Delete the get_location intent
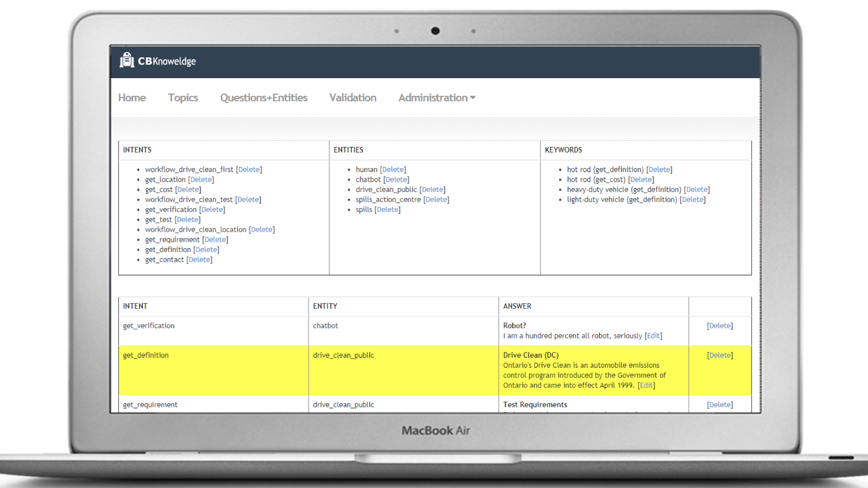Image resolution: width=868 pixels, height=488 pixels. [x=201, y=179]
